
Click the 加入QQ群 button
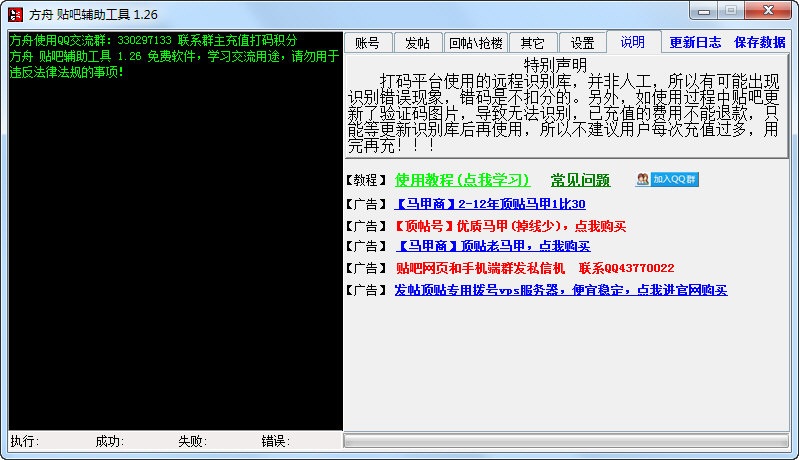tap(667, 179)
